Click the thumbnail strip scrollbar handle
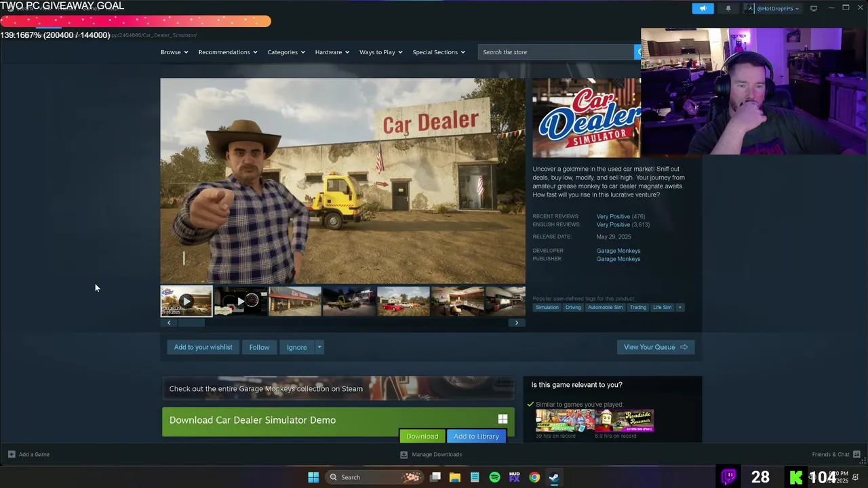868x488 pixels. 191,323
